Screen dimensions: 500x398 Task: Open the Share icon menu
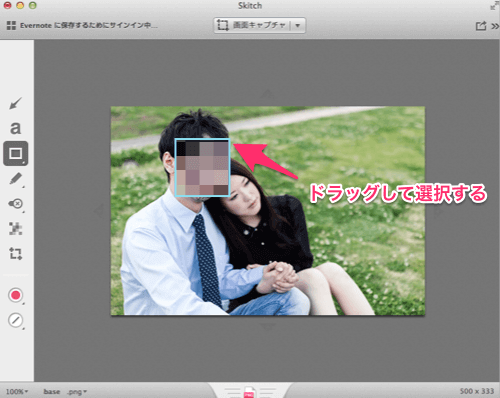pyautogui.click(x=480, y=26)
